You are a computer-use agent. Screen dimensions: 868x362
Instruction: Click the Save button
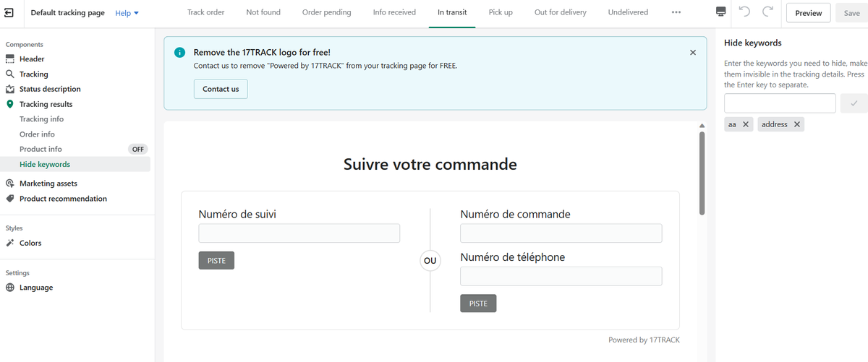point(851,13)
